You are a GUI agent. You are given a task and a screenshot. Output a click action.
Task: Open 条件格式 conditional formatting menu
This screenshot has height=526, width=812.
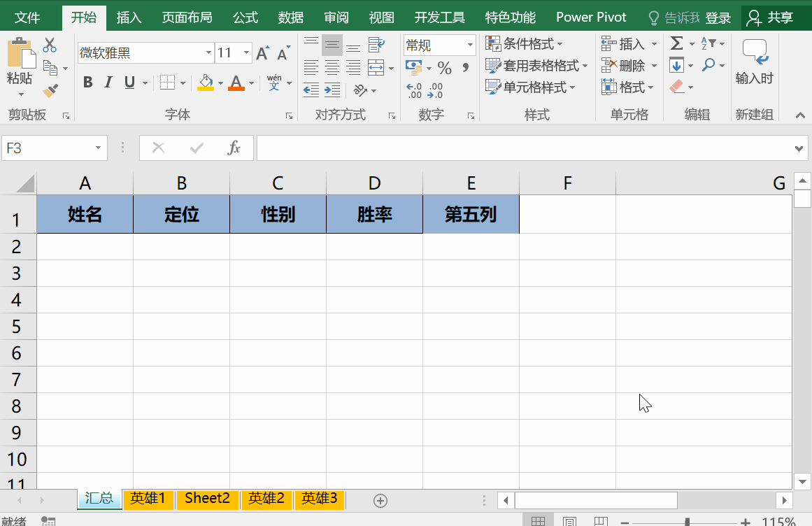click(x=524, y=44)
